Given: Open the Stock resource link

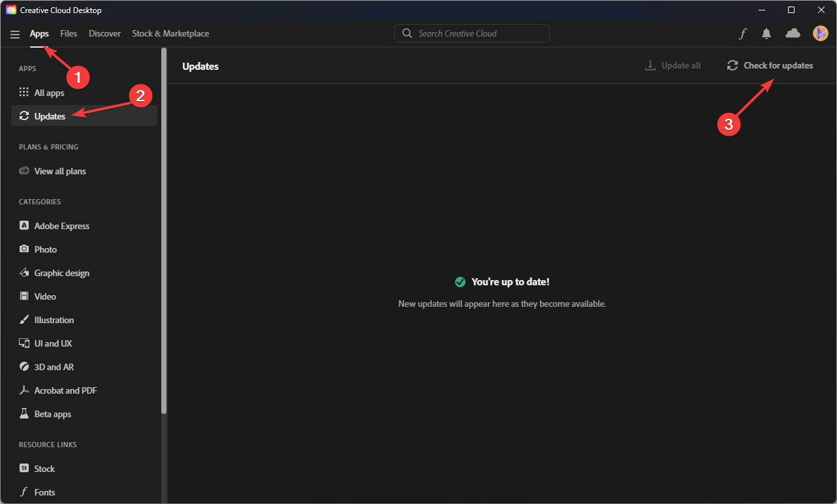Looking at the screenshot, I should click(x=84, y=469).
